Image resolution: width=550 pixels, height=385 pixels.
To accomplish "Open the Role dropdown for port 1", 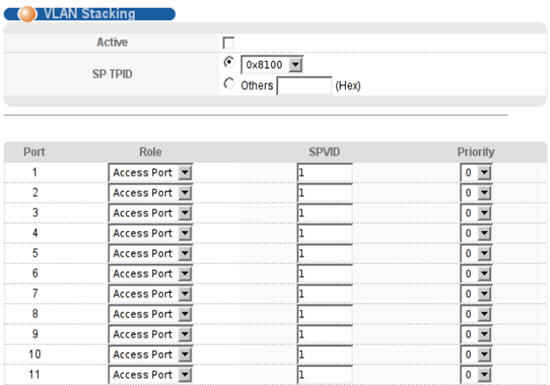I will (150, 173).
